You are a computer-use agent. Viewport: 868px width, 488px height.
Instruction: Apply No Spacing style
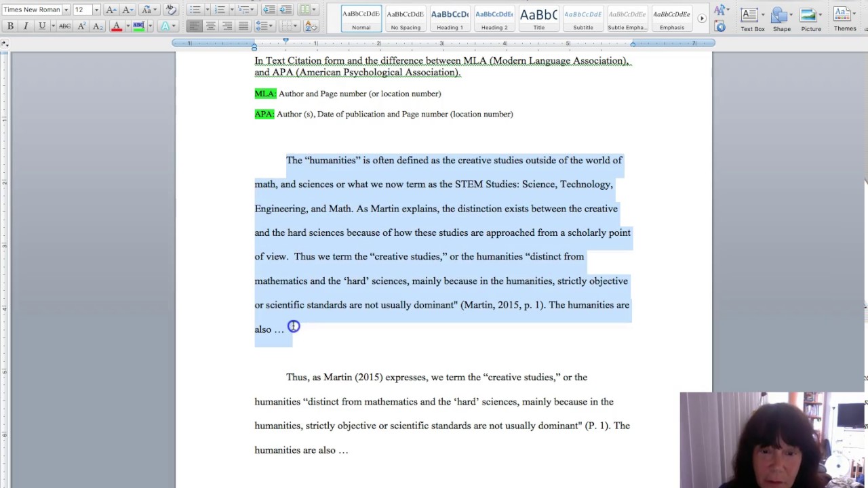(x=406, y=18)
